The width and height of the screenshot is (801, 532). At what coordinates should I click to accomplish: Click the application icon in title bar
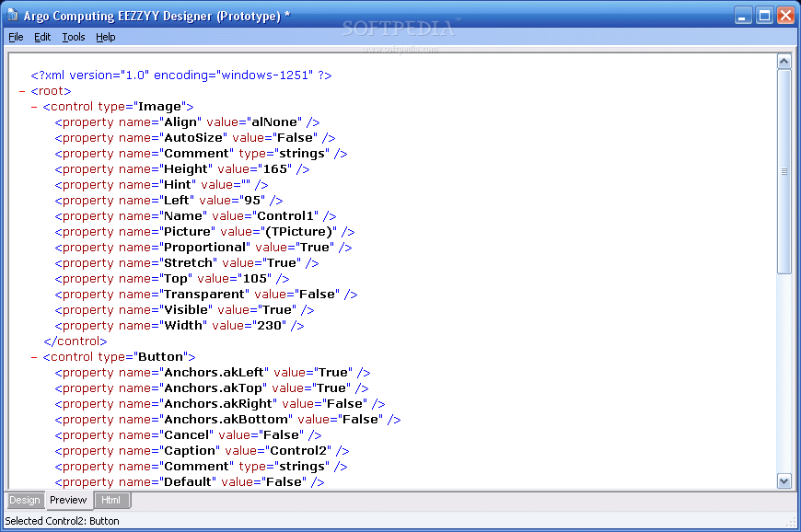pos(12,15)
